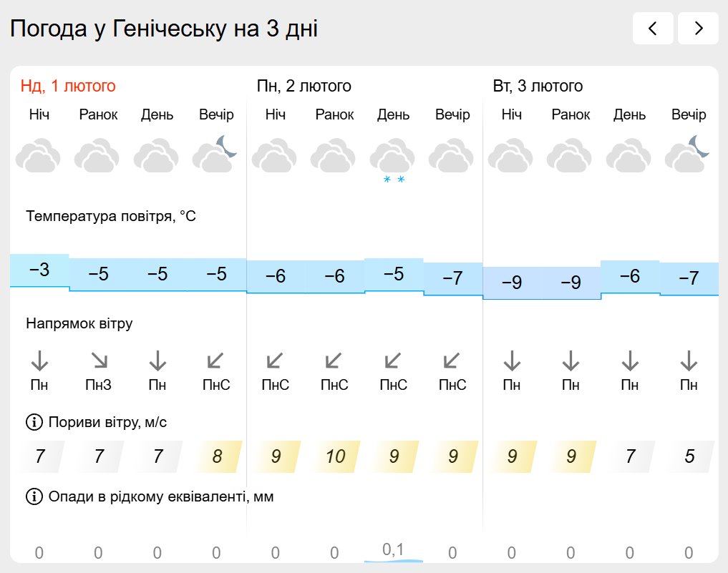
Task: Click the Погода у Генічеську на 3 дні heading
Action: 164,29
